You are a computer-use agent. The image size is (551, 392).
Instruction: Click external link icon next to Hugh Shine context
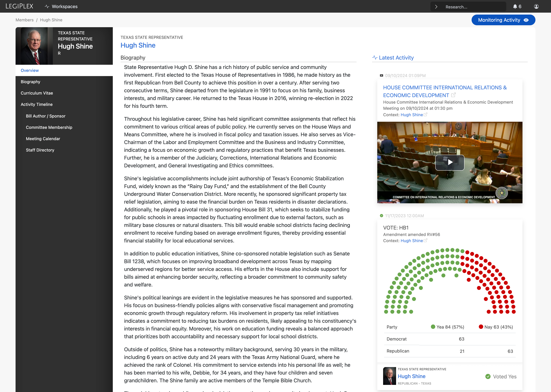[425, 114]
